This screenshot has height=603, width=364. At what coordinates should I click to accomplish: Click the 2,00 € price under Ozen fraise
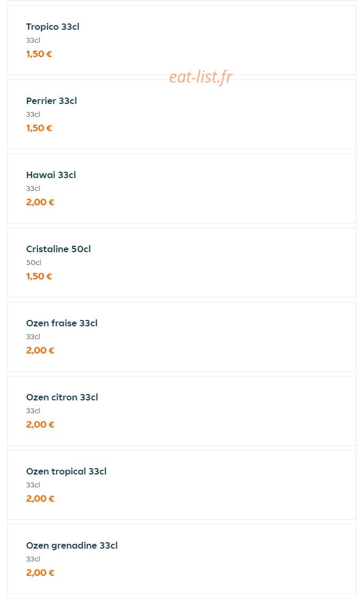(40, 351)
